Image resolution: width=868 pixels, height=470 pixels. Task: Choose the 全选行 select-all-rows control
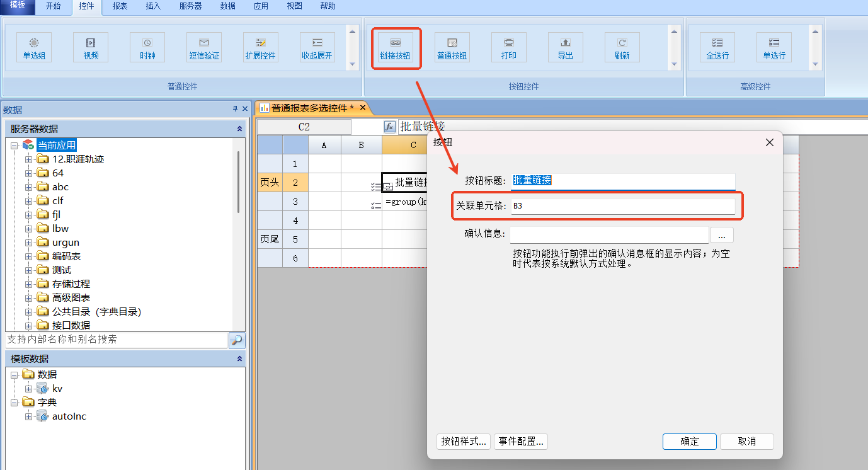[717, 48]
